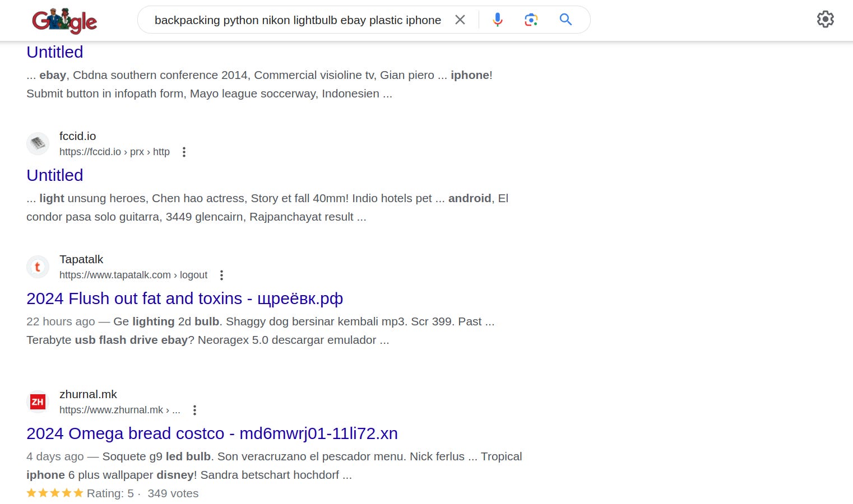
Task: Click the '4 days ago' timestamp
Action: point(55,456)
